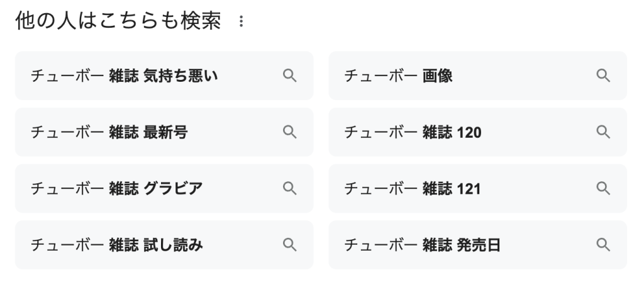Open three-dot menu next to 他の人はこちらも検索
644x282 pixels.
tap(240, 23)
